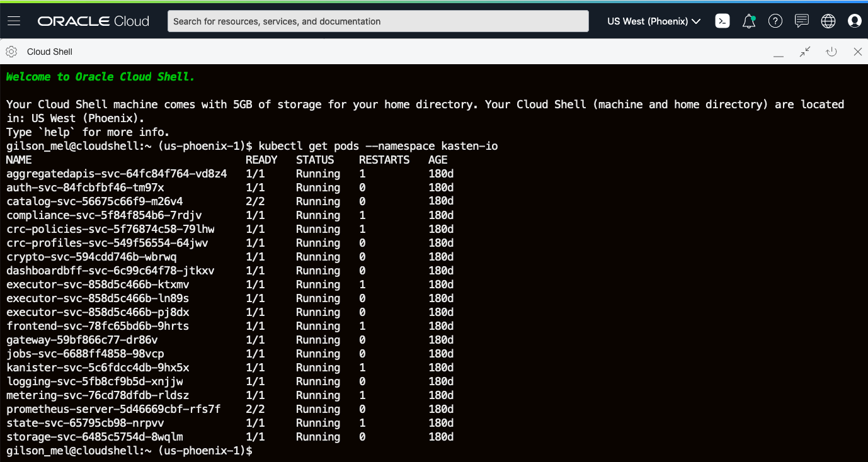Send feedback using the chat bubble icon

click(x=801, y=21)
